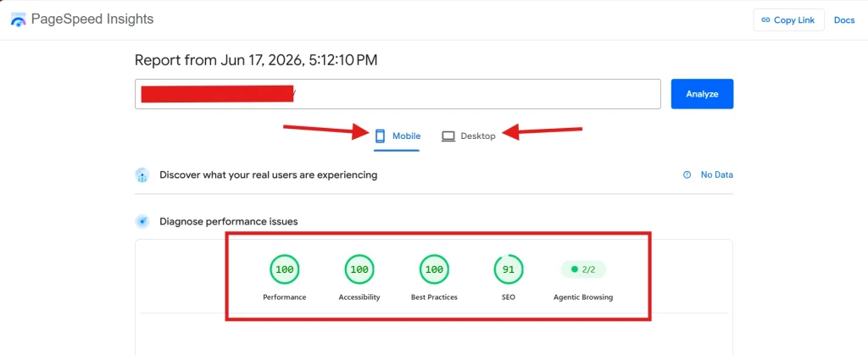
Task: Click the Copy Link button
Action: [789, 19]
